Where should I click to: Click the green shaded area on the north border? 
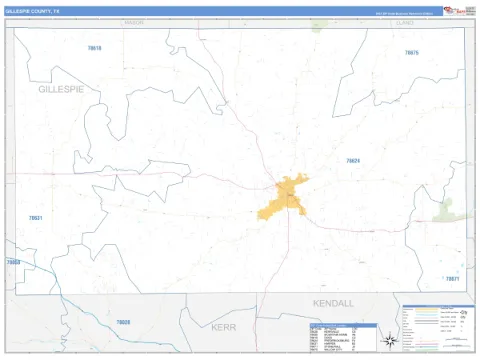point(319,26)
